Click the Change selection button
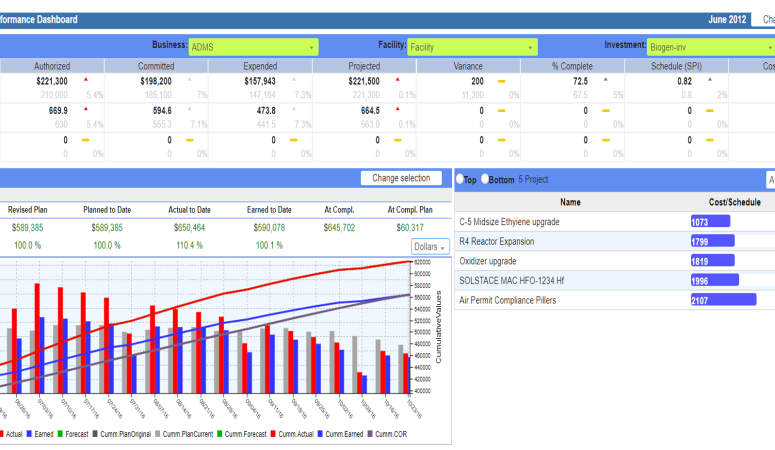 click(400, 178)
